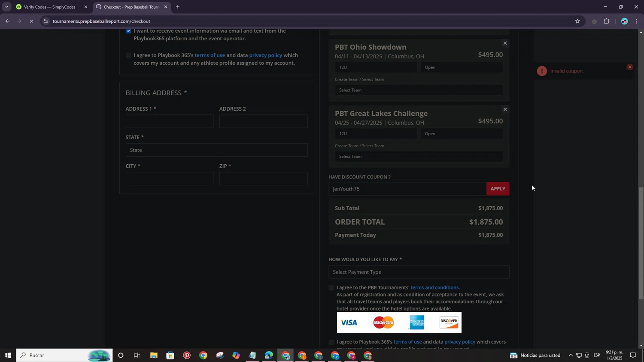
Task: Click the address bar URL
Action: pos(101,21)
